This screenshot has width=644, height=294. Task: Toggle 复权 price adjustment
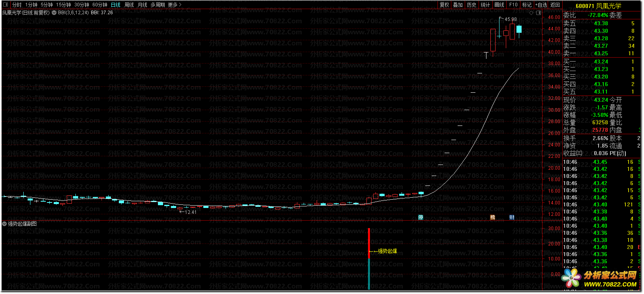pyautogui.click(x=444, y=5)
